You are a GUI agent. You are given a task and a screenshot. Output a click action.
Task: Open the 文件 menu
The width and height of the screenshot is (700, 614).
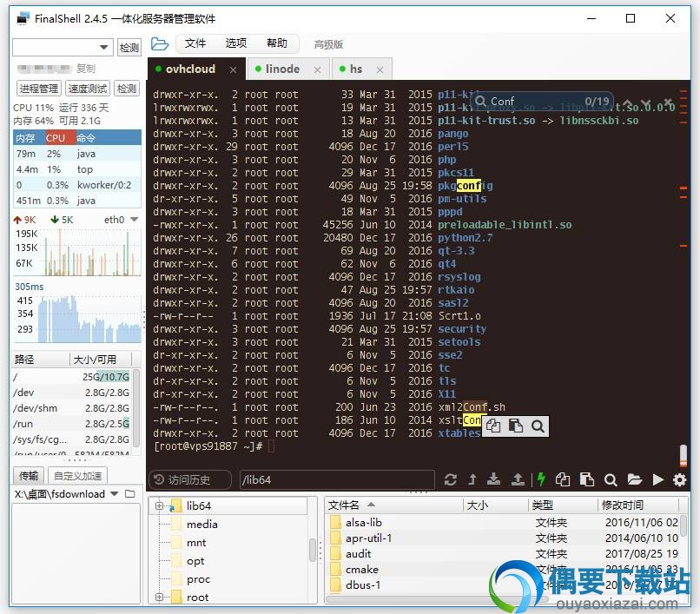pyautogui.click(x=195, y=43)
